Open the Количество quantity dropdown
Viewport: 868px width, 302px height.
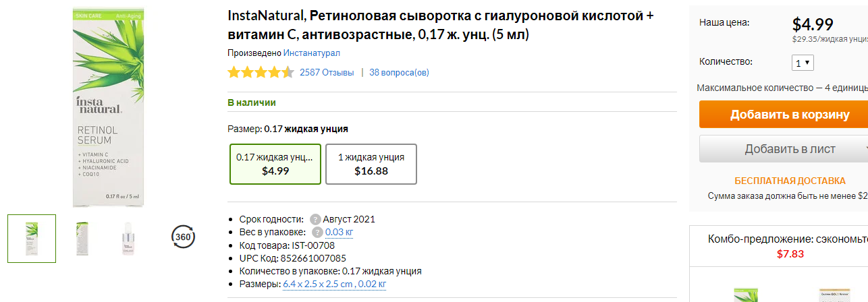coord(803,63)
